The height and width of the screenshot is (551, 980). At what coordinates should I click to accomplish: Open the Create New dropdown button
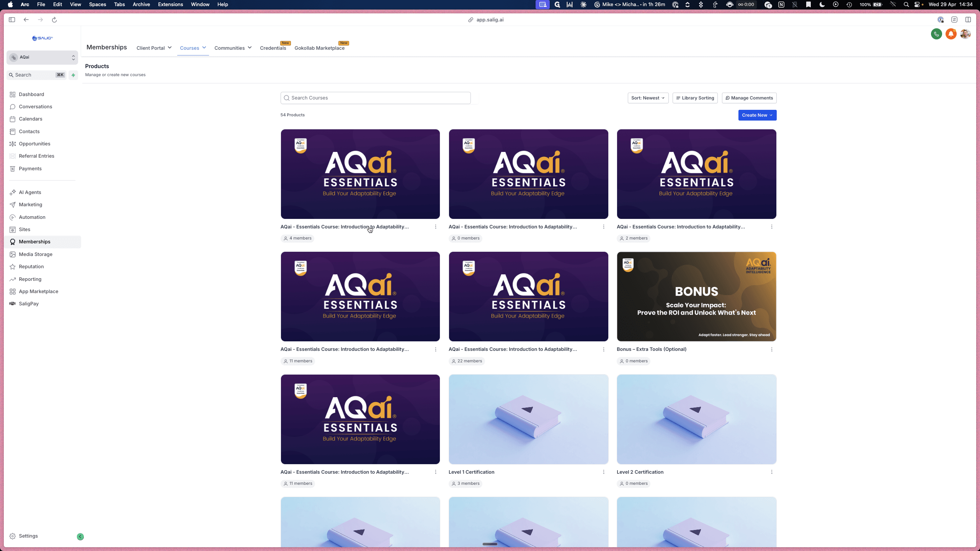(x=757, y=115)
